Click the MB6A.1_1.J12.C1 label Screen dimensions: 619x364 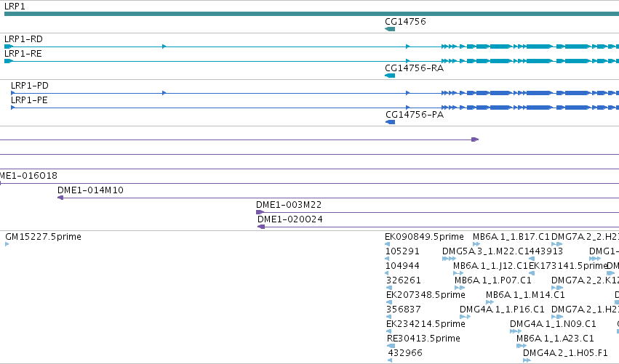tap(491, 266)
